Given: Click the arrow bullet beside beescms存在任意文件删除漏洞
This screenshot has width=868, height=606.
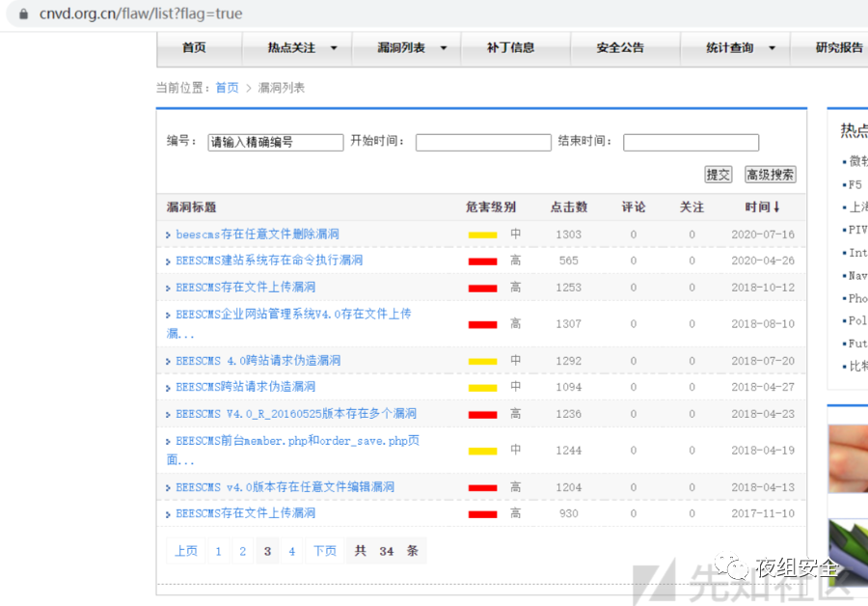Looking at the screenshot, I should coord(168,235).
